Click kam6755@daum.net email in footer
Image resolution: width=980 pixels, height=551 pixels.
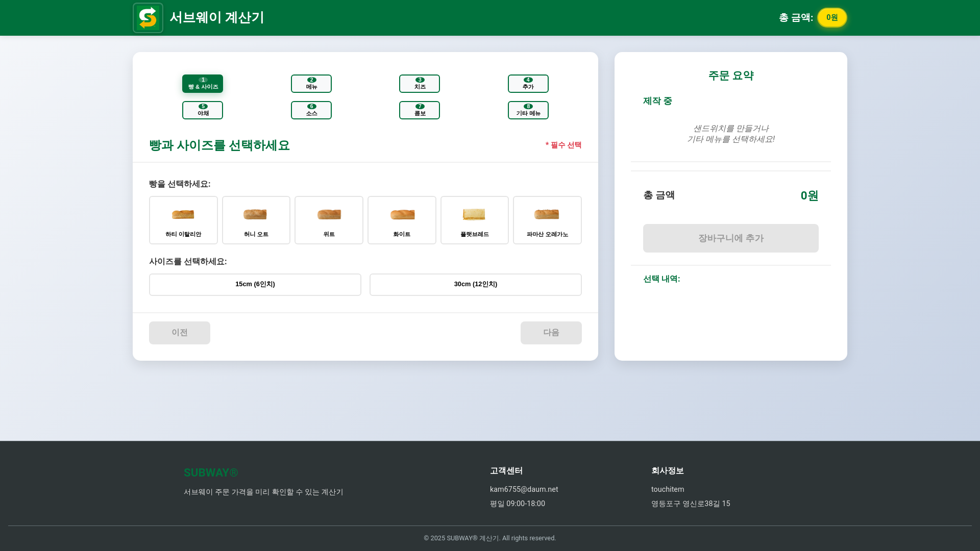click(x=524, y=489)
